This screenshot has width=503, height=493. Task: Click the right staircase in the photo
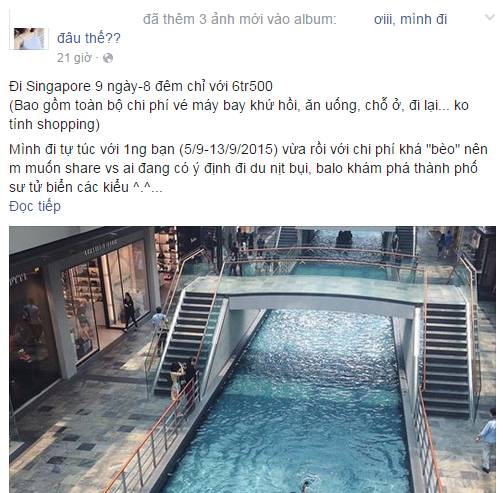point(447,357)
